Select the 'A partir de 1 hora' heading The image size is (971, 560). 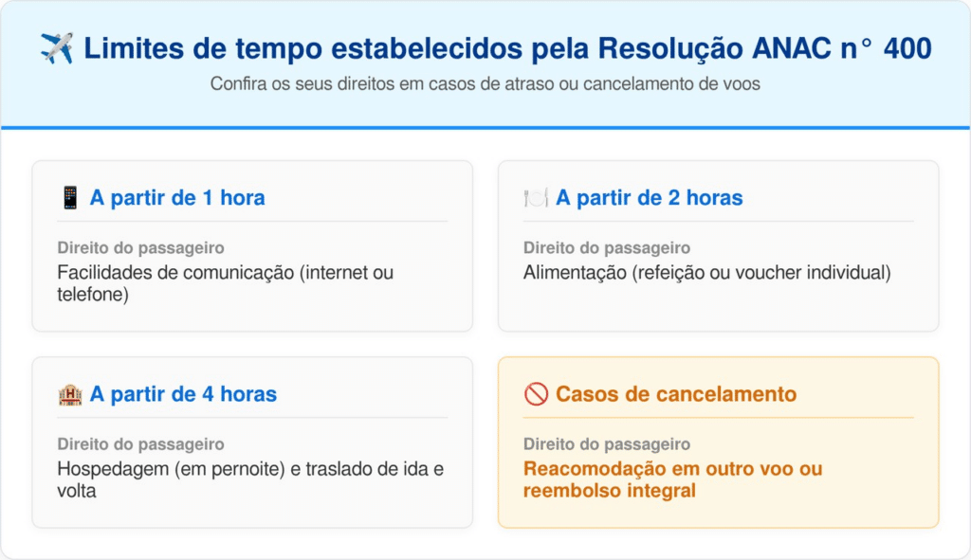(x=177, y=198)
